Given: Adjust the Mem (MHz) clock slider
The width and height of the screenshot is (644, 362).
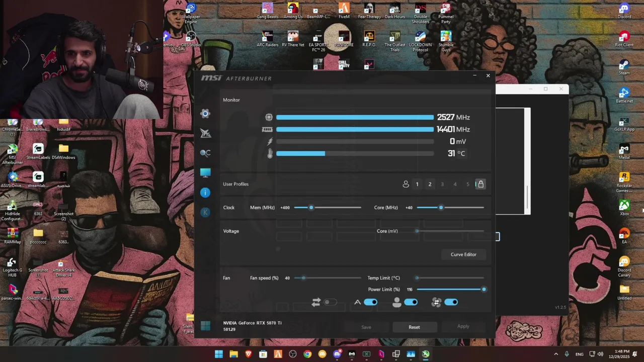Looking at the screenshot, I should pos(328,208).
